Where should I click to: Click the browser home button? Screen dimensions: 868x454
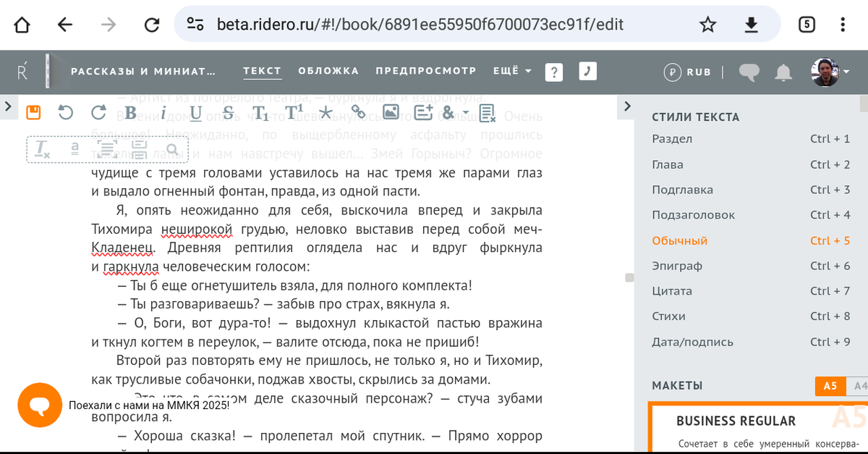22,25
